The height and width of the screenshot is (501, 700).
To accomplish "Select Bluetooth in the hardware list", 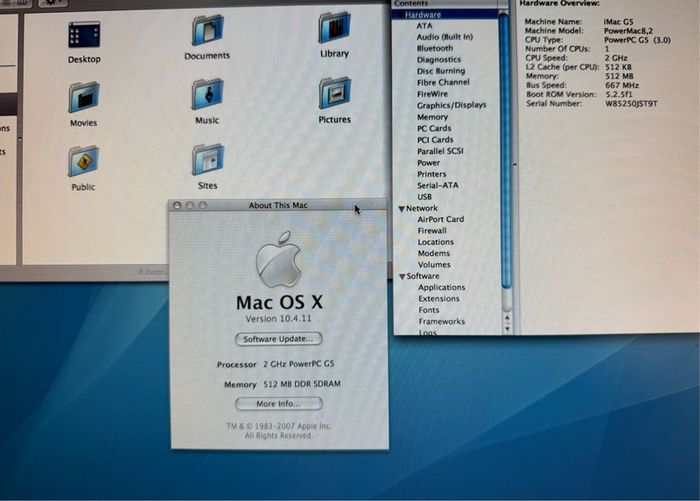I will pyautogui.click(x=435, y=48).
